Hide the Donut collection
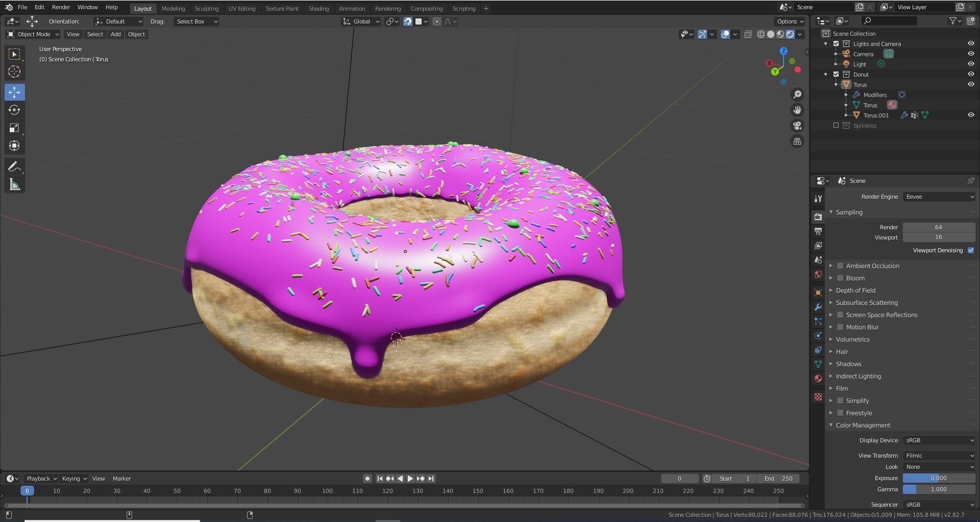 point(971,75)
